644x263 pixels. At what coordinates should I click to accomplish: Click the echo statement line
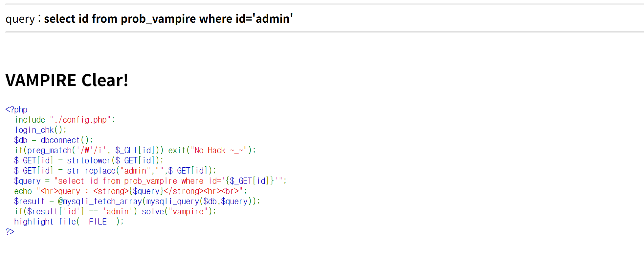coord(130,191)
